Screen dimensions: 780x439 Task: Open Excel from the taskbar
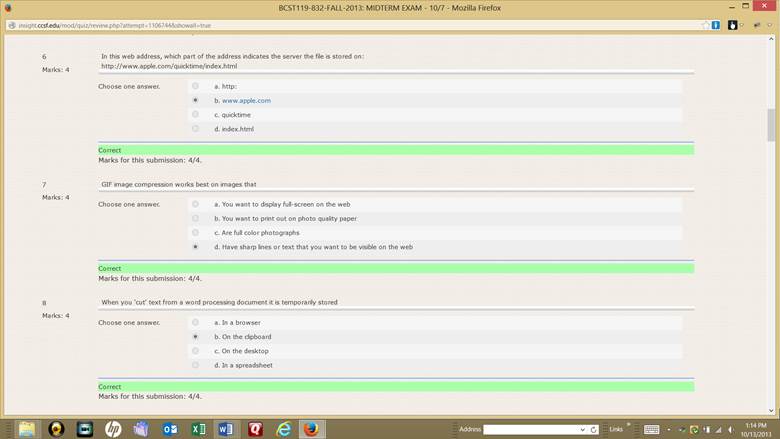tap(198, 428)
